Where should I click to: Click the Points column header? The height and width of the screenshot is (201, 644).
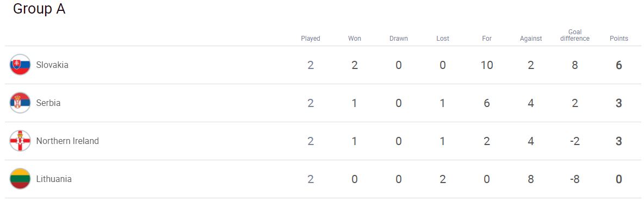[x=619, y=39]
